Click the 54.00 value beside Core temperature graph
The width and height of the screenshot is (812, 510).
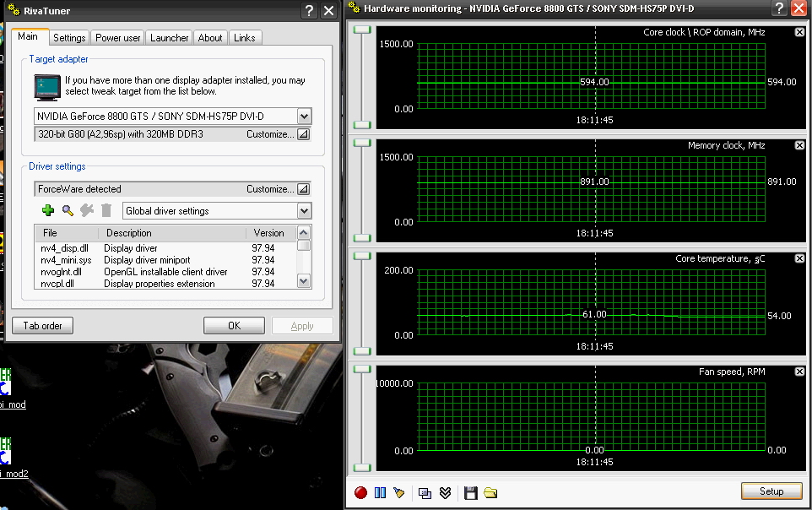tap(779, 316)
